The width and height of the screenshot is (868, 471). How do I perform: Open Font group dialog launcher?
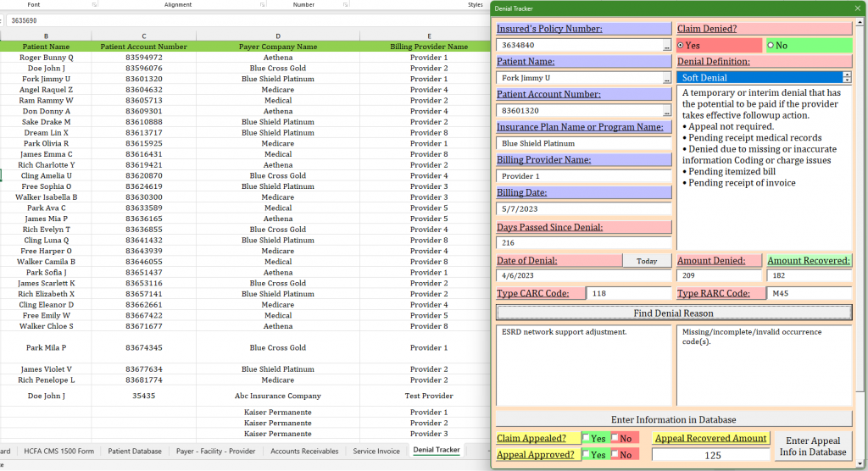point(93,4)
